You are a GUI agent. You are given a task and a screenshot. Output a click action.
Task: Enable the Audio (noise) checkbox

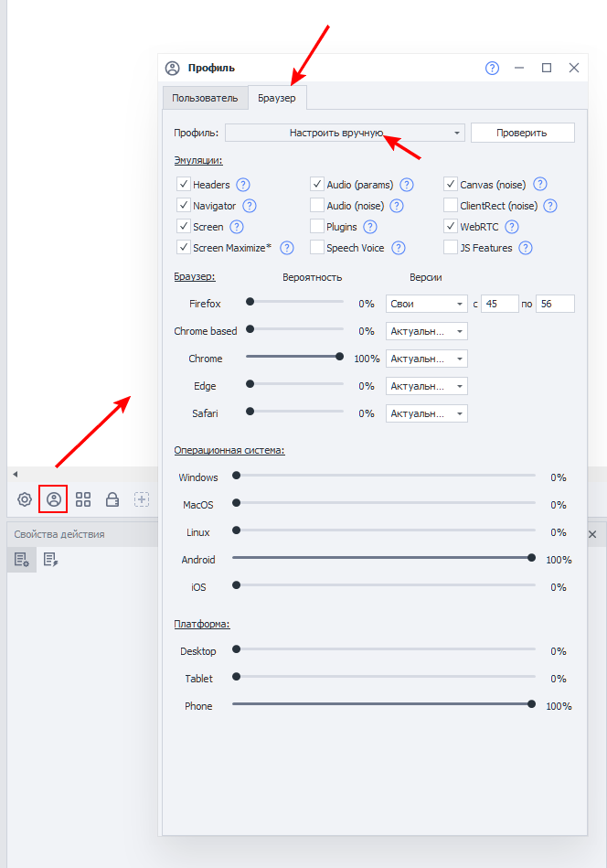[317, 206]
